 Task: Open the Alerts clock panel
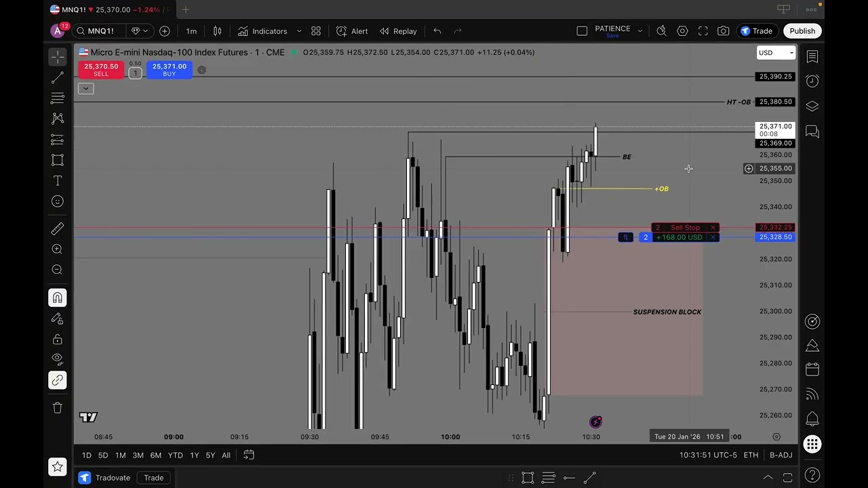[812, 81]
